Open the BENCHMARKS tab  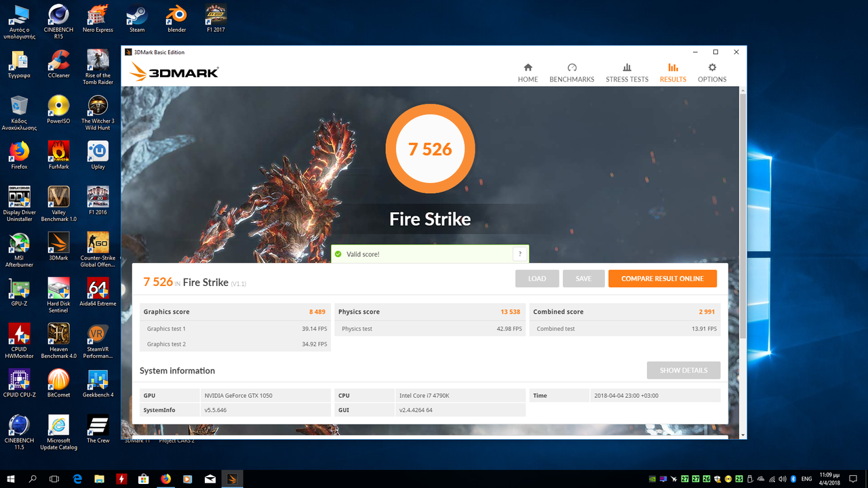pyautogui.click(x=572, y=73)
